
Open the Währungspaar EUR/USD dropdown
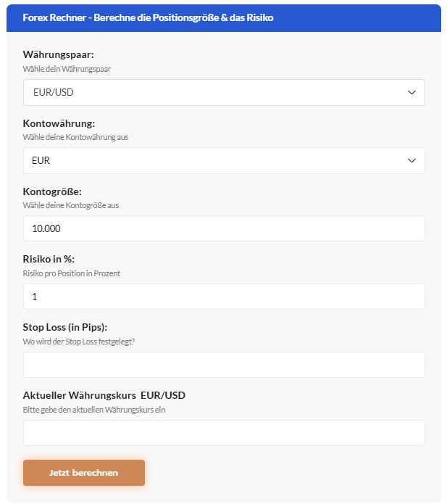[224, 92]
